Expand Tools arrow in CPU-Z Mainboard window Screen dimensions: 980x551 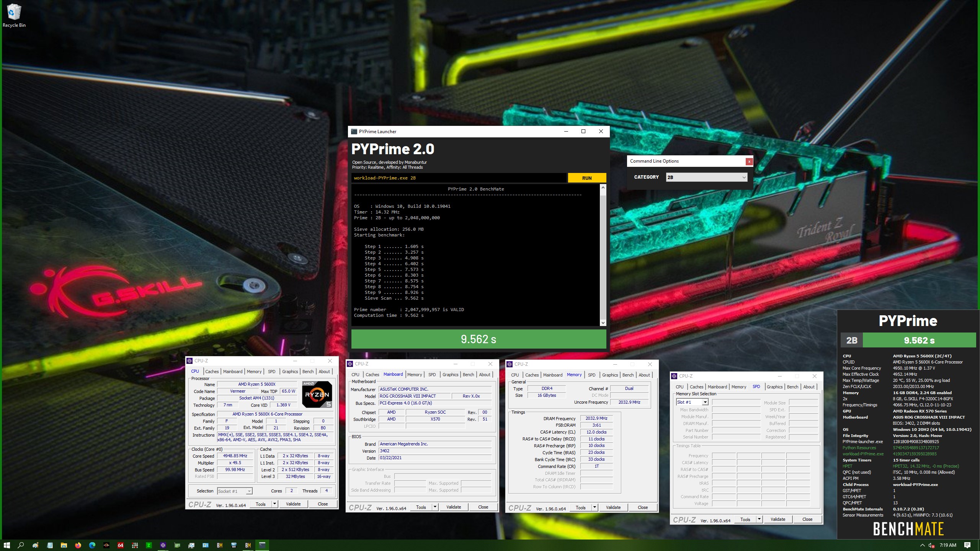click(435, 507)
